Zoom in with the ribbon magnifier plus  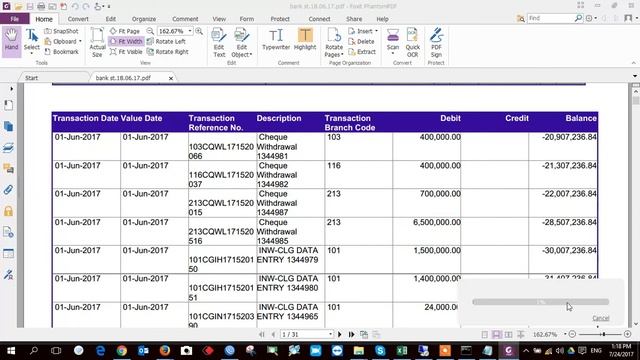click(199, 31)
